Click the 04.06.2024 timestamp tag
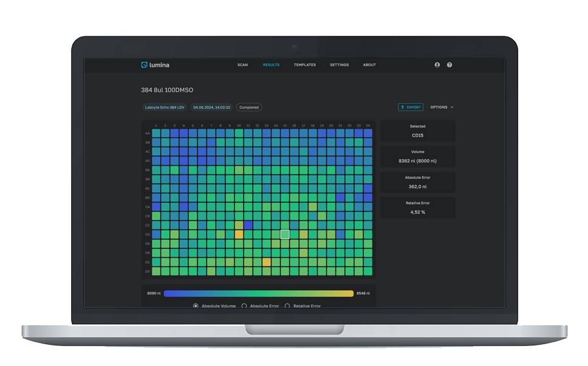The height and width of the screenshot is (366, 588). 211,107
